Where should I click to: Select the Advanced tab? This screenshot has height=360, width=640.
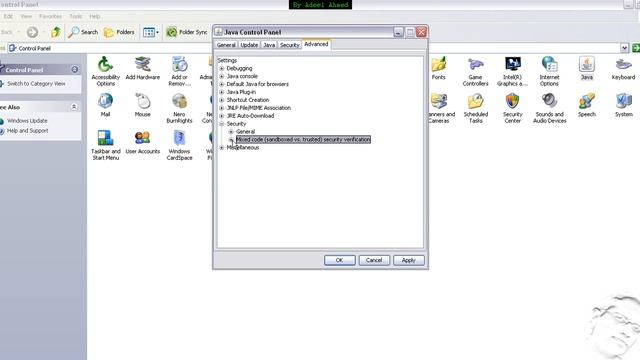click(316, 44)
